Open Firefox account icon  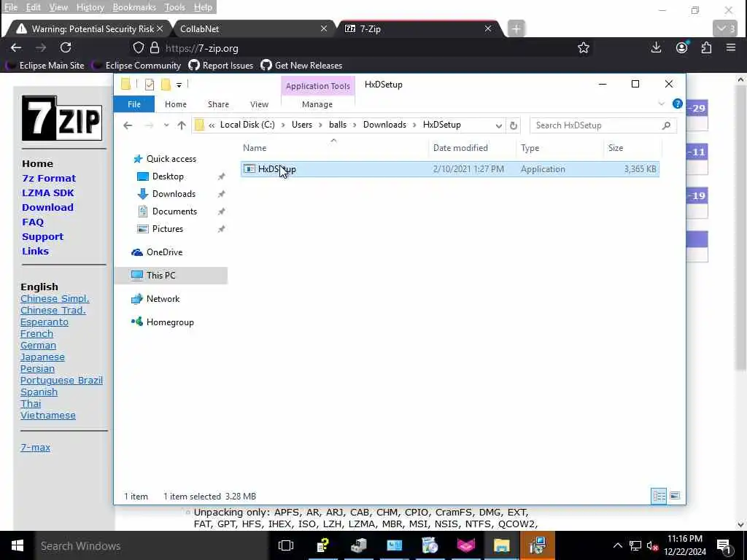682,47
